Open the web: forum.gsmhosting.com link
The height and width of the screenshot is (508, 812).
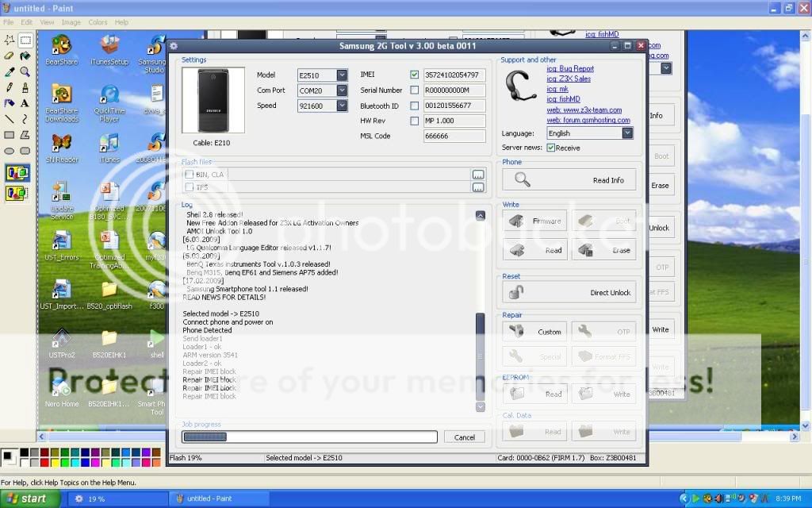coord(588,120)
